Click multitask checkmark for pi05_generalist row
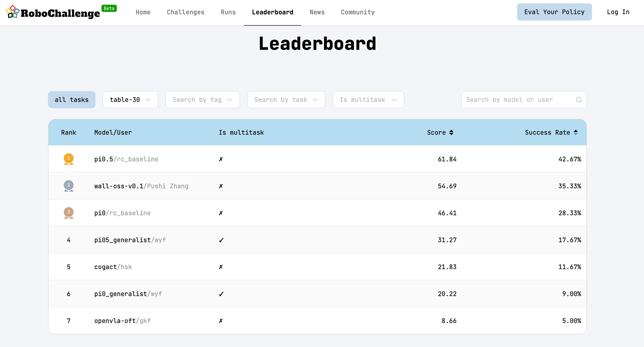Image resolution: width=644 pixels, height=347 pixels. 221,240
